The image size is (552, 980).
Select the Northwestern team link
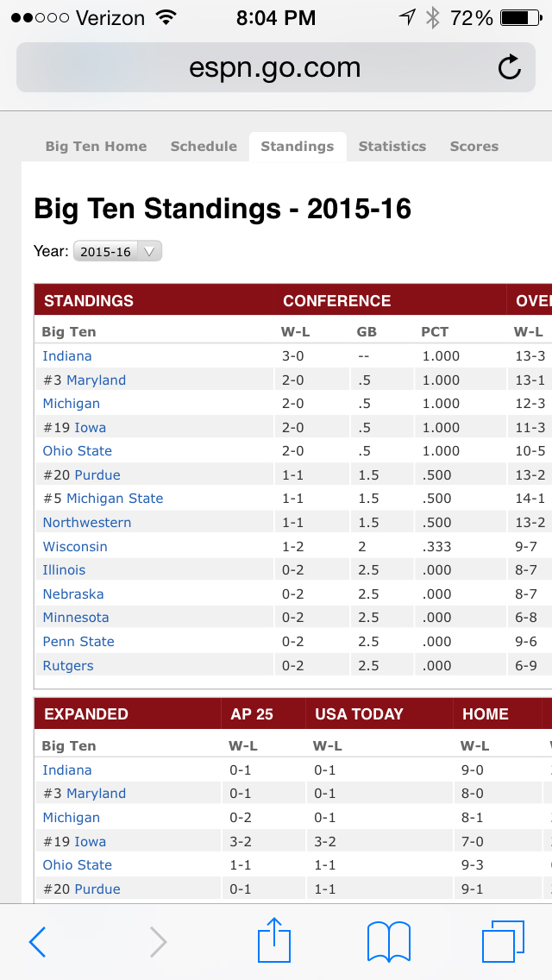coord(87,523)
